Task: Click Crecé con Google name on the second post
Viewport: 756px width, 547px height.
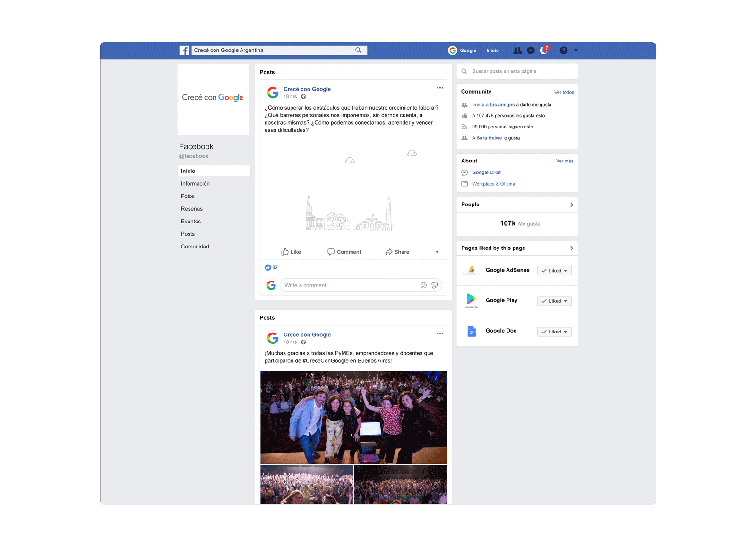Action: (307, 335)
